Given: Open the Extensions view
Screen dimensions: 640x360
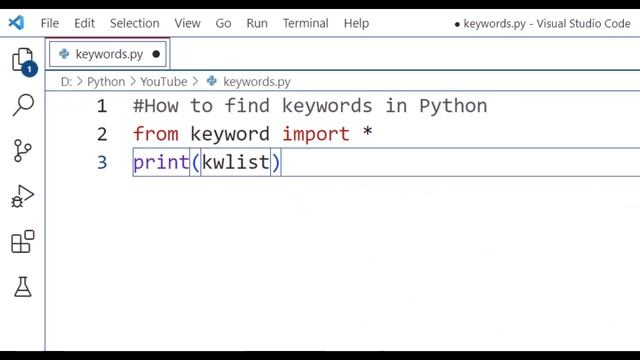Looking at the screenshot, I should tap(23, 242).
